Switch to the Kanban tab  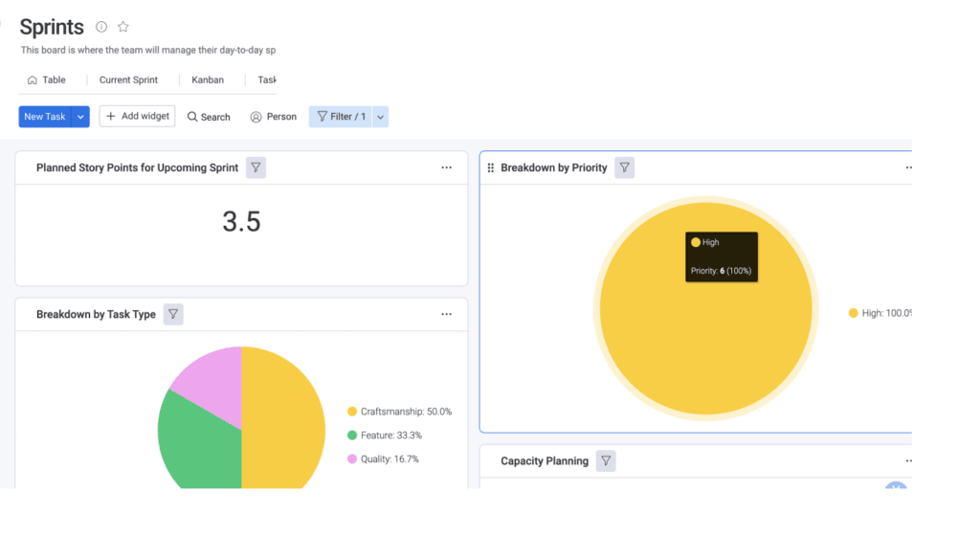point(208,80)
